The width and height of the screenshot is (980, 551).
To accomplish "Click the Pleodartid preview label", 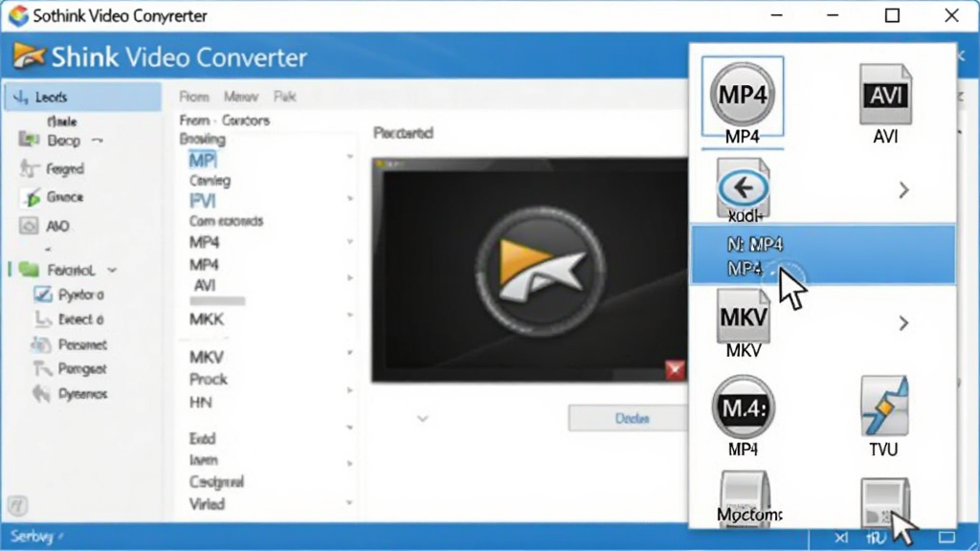I will coord(403,133).
